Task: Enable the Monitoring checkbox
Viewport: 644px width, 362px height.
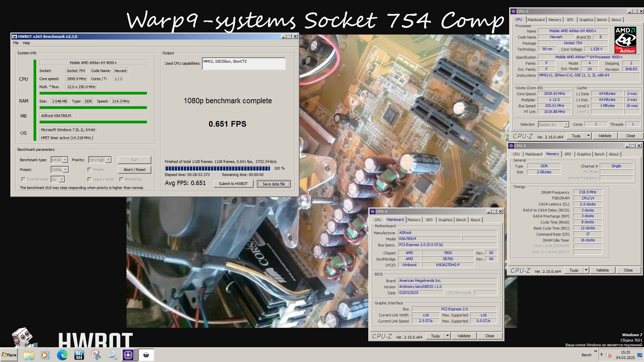Action: click(x=121, y=179)
